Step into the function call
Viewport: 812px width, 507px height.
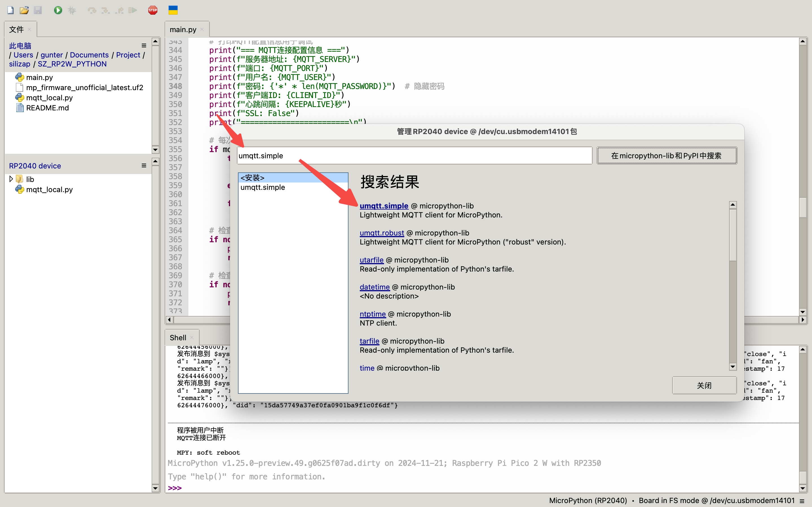pyautogui.click(x=105, y=10)
